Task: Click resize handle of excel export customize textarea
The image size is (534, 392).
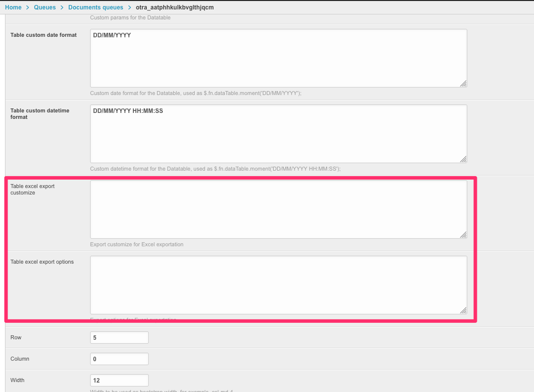Action: (463, 235)
